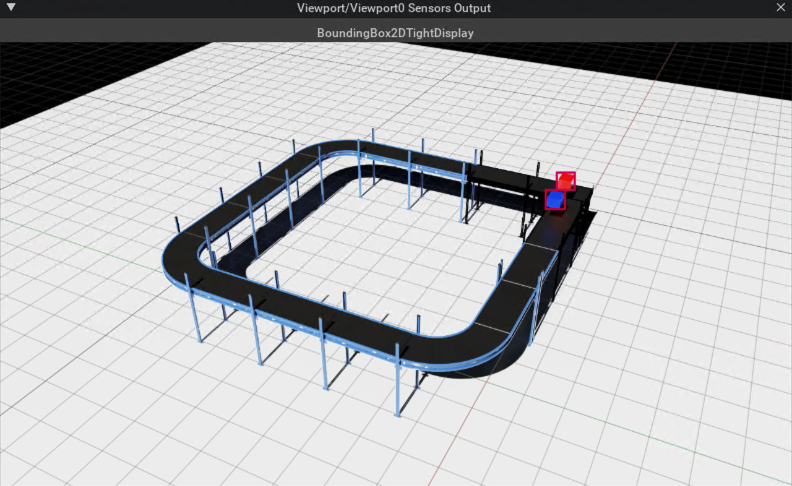This screenshot has height=486, width=792.
Task: Click the Viewport0 Sensors Output title
Action: point(393,8)
